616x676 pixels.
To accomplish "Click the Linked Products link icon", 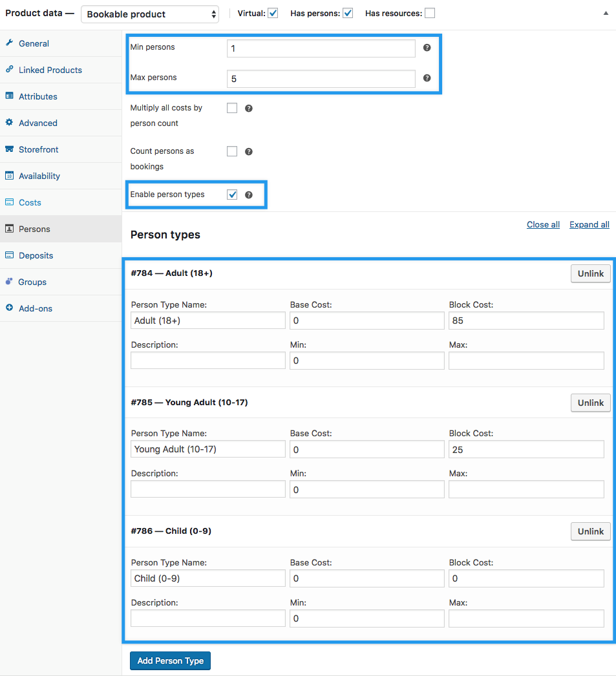I will click(x=10, y=70).
